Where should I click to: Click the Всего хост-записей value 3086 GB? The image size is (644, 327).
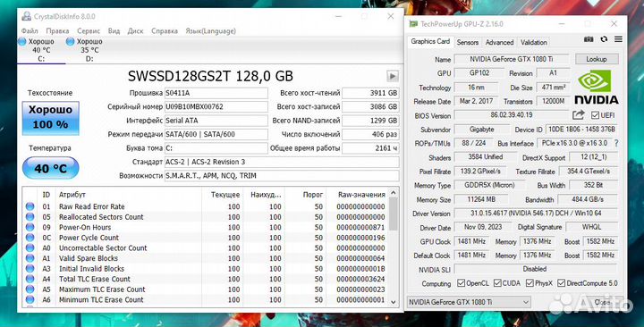[370, 106]
